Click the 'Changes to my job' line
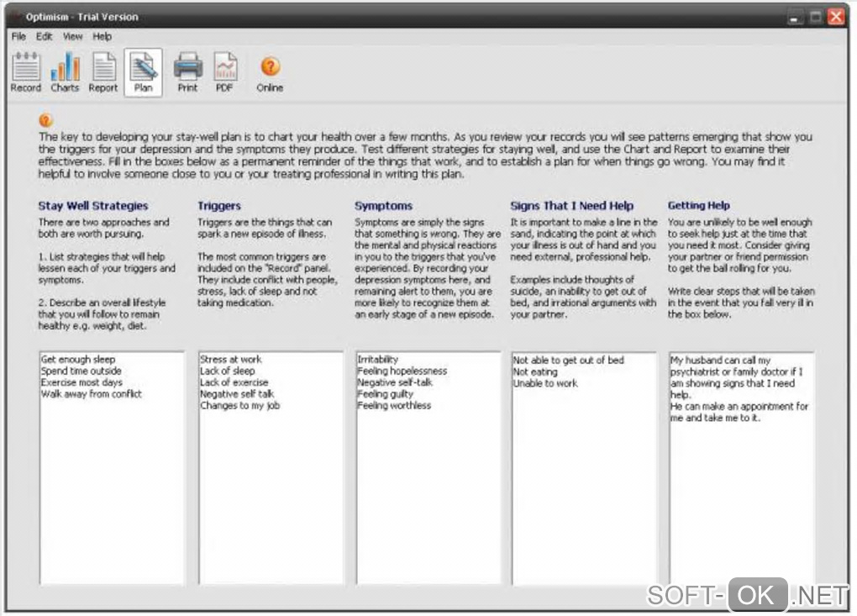Screen dimensions: 857x616 point(240,406)
